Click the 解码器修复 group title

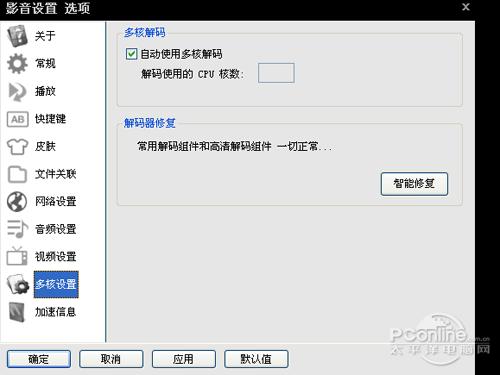click(x=150, y=123)
